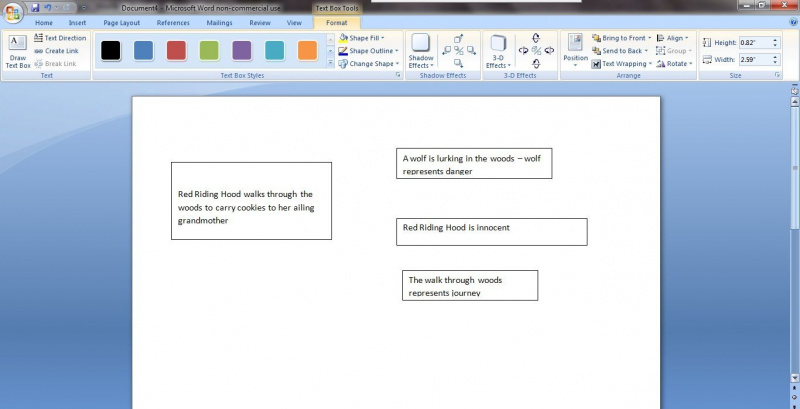Show previous row of Text Box Styles gallery
The width and height of the screenshot is (800, 409).
330,39
